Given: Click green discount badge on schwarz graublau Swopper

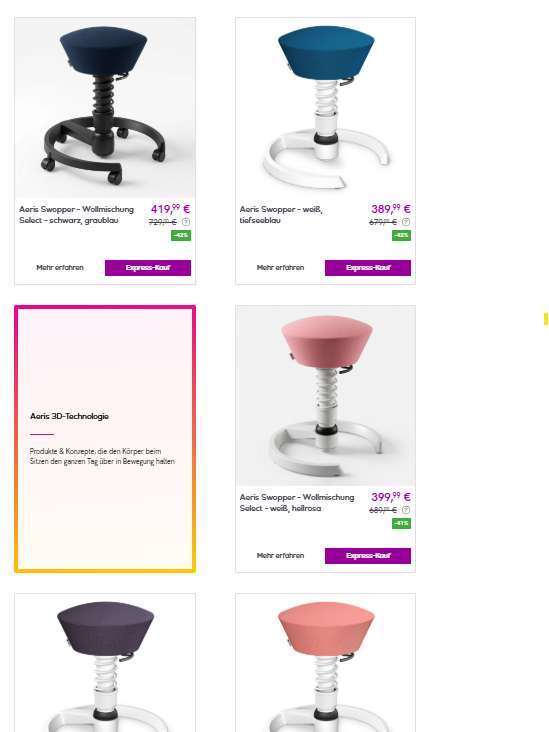Looking at the screenshot, I should pyautogui.click(x=181, y=235).
